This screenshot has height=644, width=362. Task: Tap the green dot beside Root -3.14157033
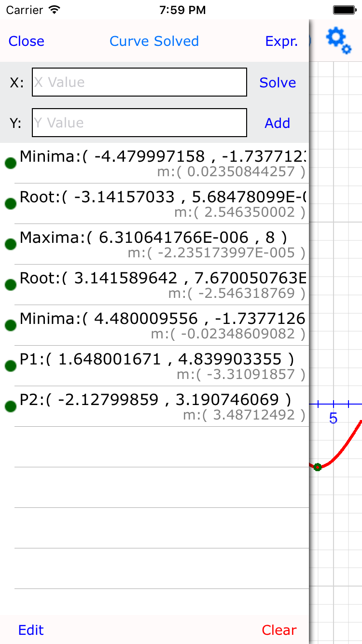point(10,204)
